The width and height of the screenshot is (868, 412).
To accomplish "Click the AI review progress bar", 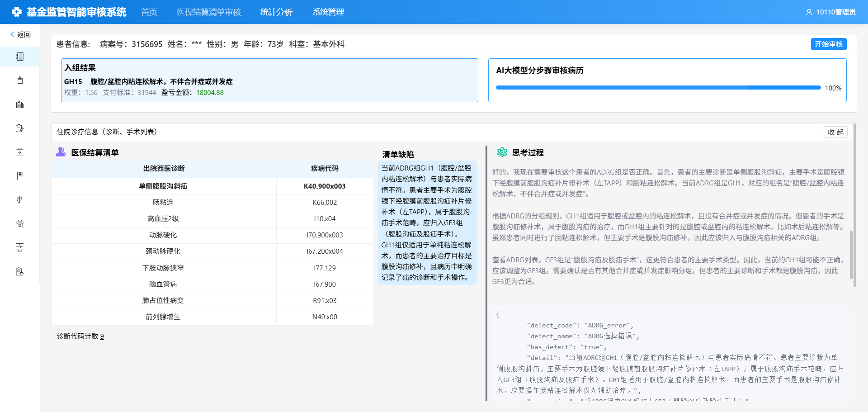I will (x=658, y=88).
